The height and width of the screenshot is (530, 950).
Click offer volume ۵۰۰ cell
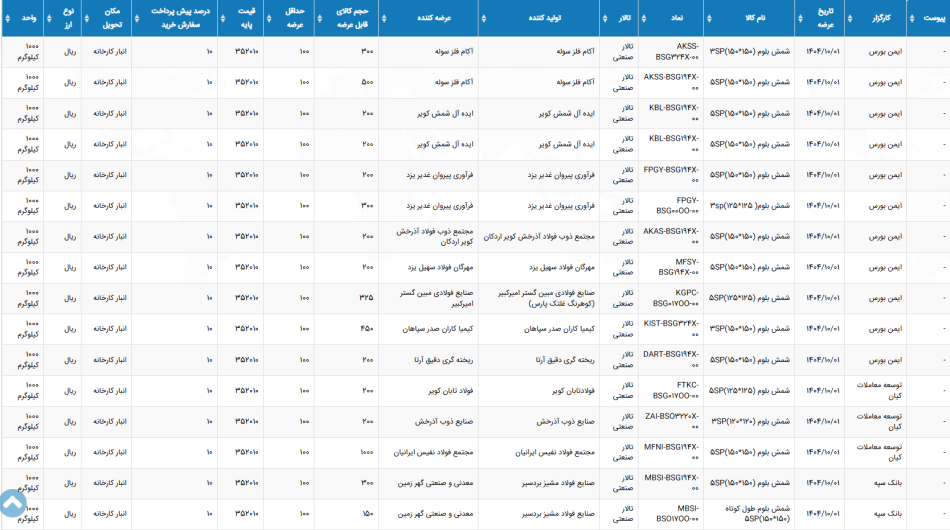coord(347,82)
